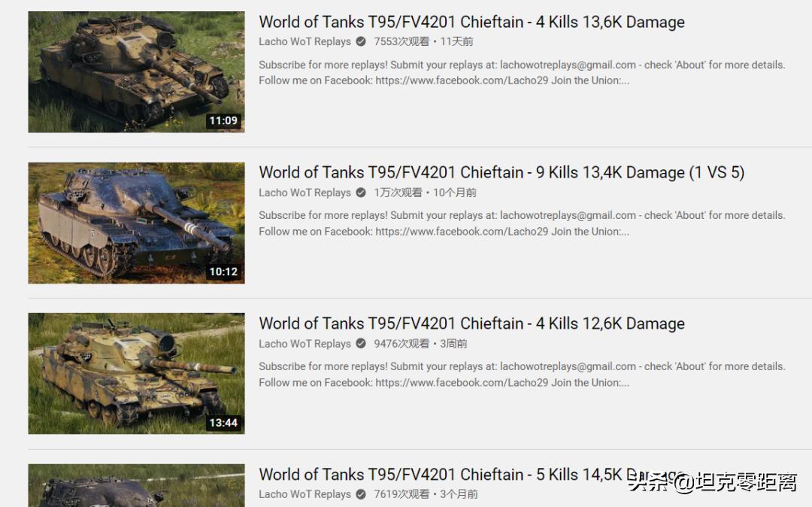Viewport: 812px width, 507px height.
Task: Open the 10:12 dark tank video thumbnail
Action: tap(136, 223)
